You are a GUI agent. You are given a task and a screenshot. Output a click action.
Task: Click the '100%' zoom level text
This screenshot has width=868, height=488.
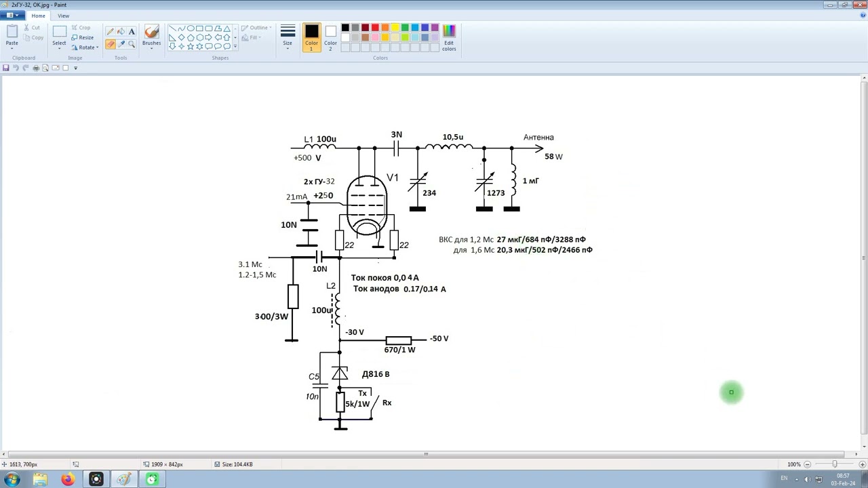[x=794, y=464]
